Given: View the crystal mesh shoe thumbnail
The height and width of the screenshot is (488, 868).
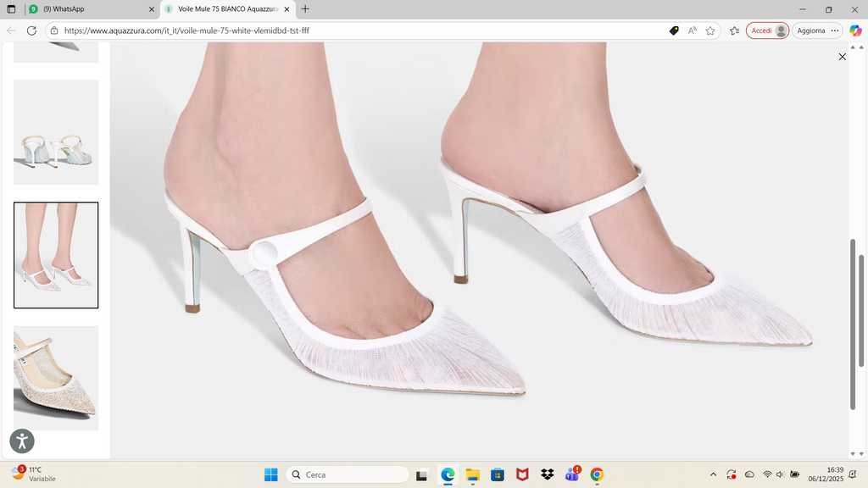Looking at the screenshot, I should point(56,378).
